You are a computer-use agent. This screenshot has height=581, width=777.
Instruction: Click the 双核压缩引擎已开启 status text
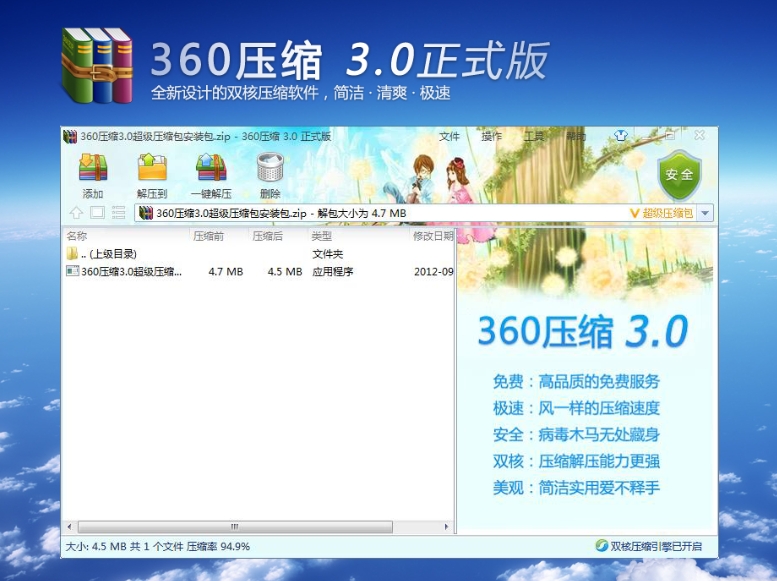coord(656,546)
